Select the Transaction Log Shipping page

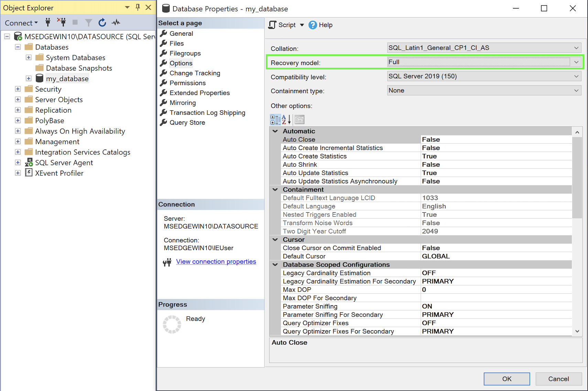click(x=207, y=112)
